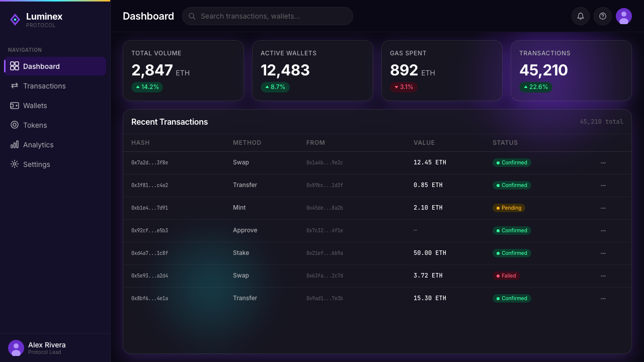Click hash 0x8bf6...4e1a
The image size is (644, 362).
pyautogui.click(x=149, y=299)
